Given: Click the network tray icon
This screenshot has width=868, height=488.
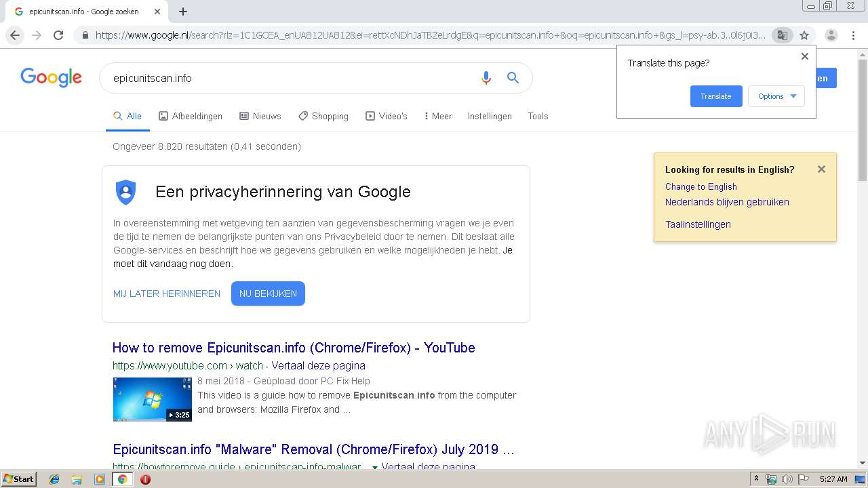Looking at the screenshot, I should pyautogui.click(x=771, y=479).
